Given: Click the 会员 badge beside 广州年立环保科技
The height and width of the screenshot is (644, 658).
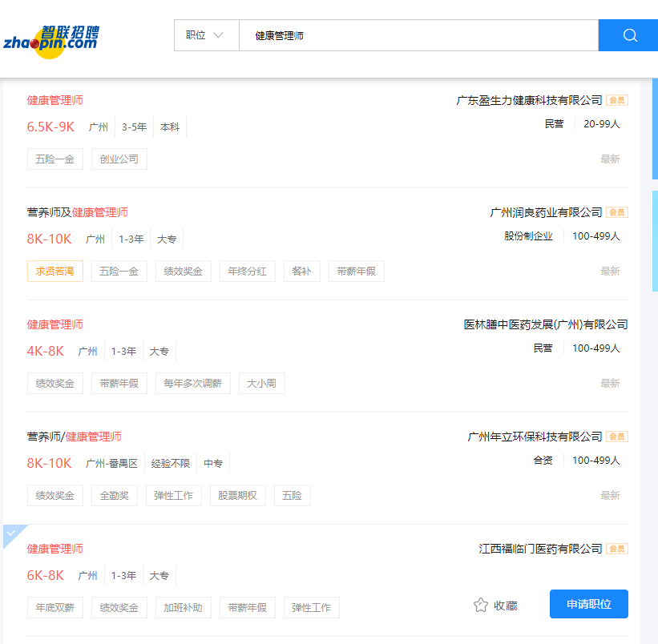Looking at the screenshot, I should (x=617, y=437).
